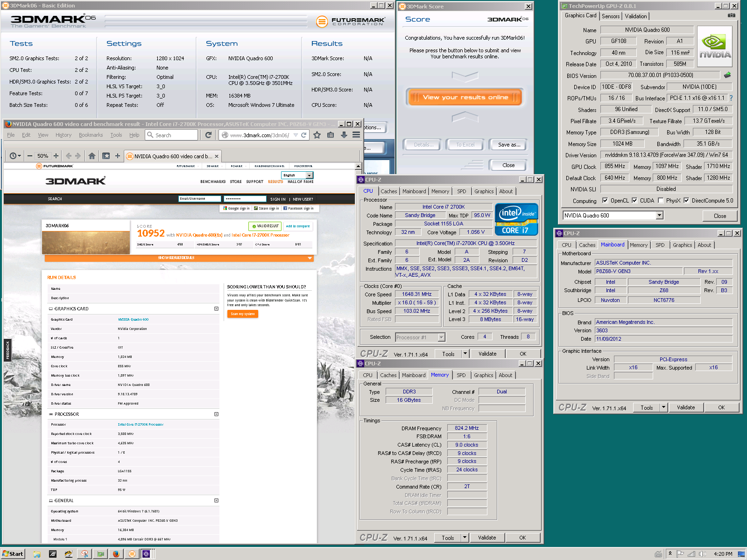Go back with the Firefox back arrow
This screenshot has height=560, width=747.
[69, 156]
